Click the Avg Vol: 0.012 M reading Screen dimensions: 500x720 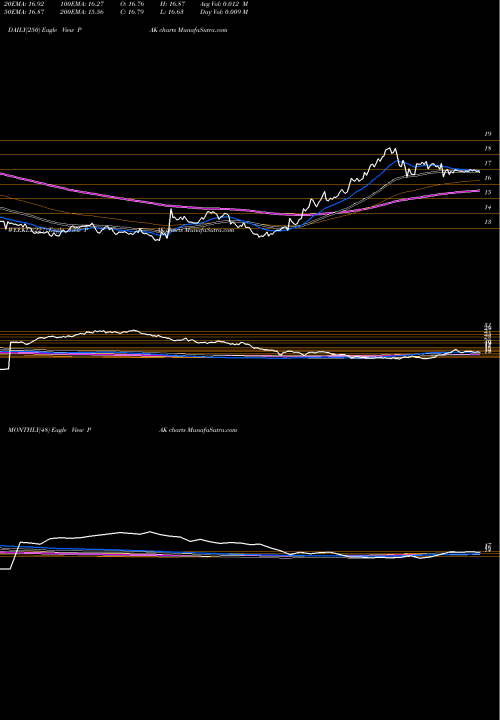pyautogui.click(x=224, y=4)
